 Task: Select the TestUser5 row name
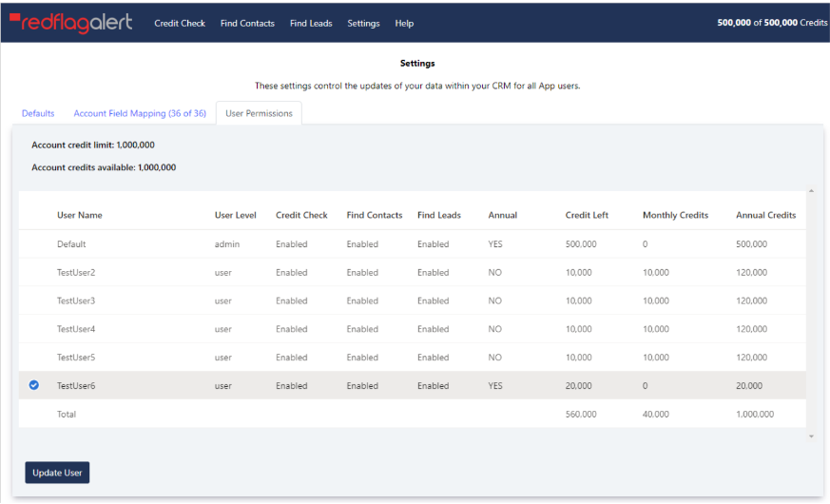click(76, 358)
